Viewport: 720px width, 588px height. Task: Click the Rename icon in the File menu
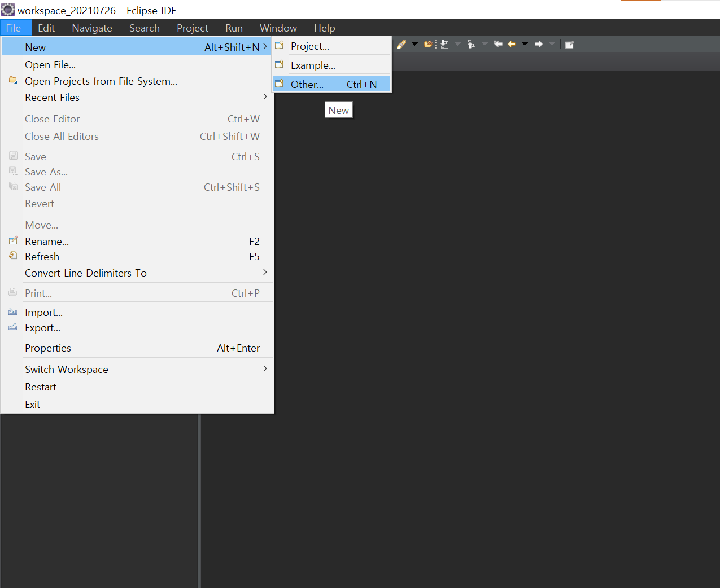pos(13,240)
